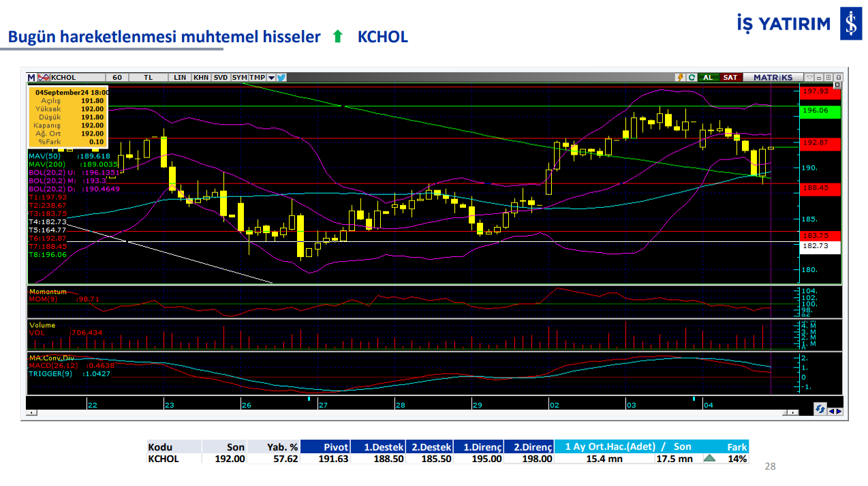868x486 pixels.
Task: Toggle LIN linear scale mode
Action: 180,78
